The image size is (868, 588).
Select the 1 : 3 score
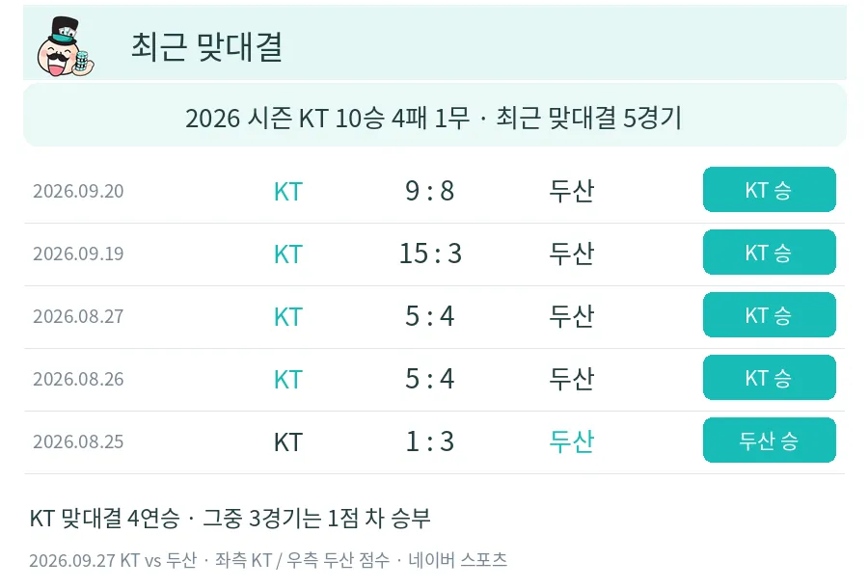(429, 441)
